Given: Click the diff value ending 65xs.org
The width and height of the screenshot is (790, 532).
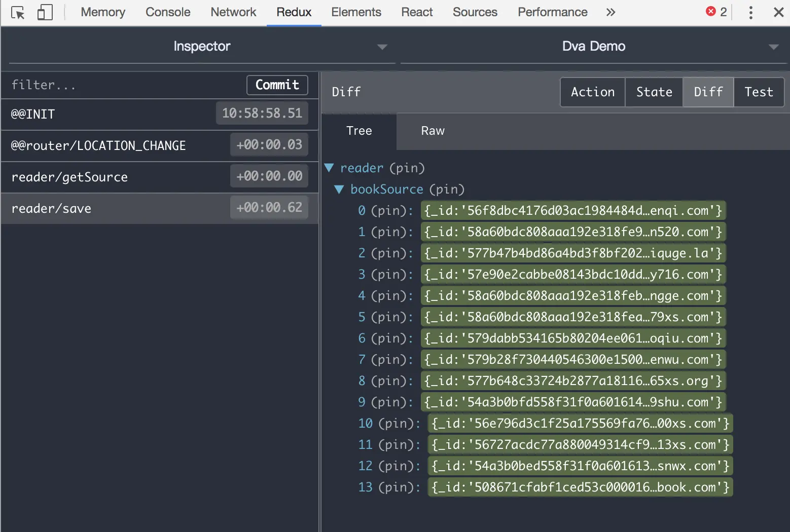Looking at the screenshot, I should pos(573,381).
